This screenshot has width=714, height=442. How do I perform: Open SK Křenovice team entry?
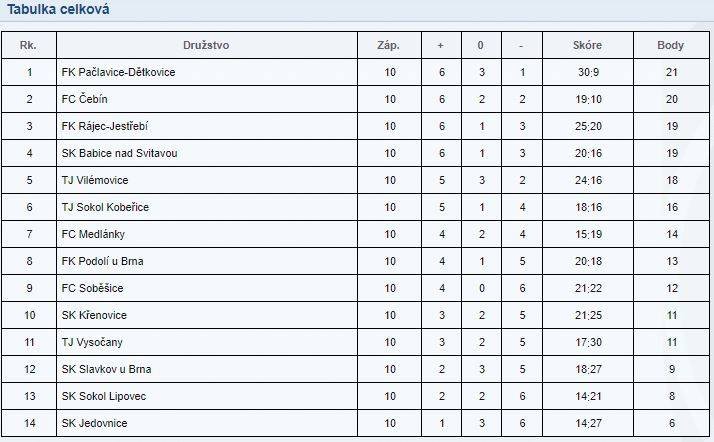point(94,315)
